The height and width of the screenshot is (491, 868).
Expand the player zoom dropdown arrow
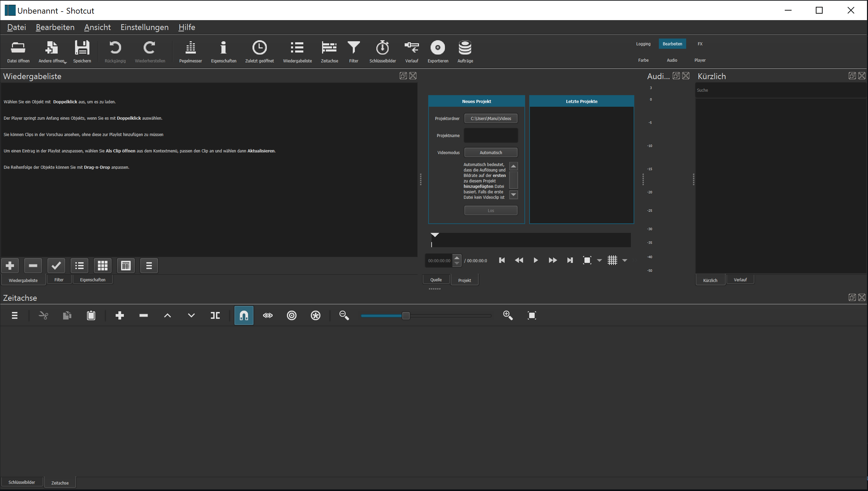pos(599,261)
